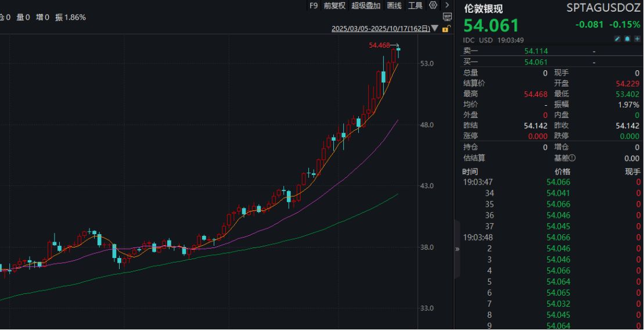Viewport: 644px width, 330px height.
Task: Click the pencil note icon
Action: (618, 39)
